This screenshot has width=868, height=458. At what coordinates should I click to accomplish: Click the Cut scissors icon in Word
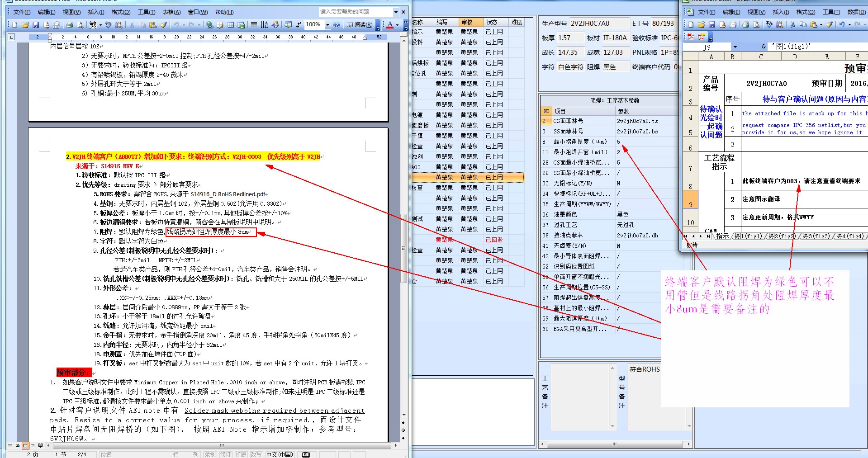pos(132,25)
